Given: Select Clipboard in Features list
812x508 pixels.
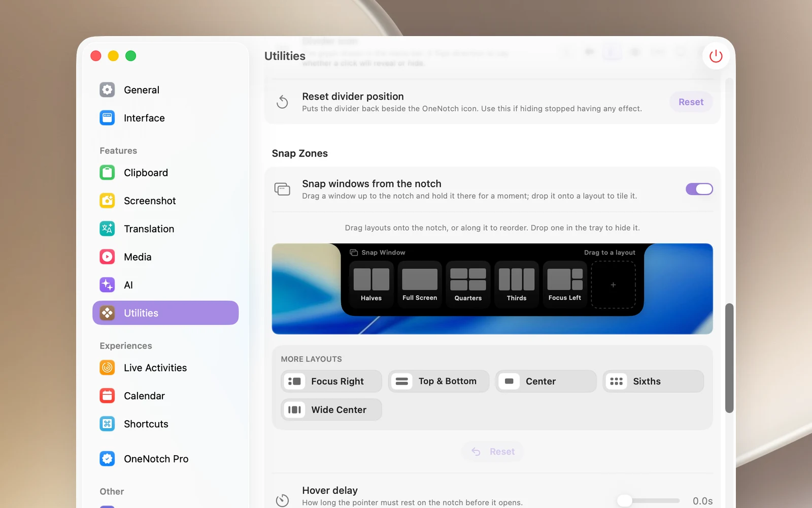Looking at the screenshot, I should click(165, 173).
